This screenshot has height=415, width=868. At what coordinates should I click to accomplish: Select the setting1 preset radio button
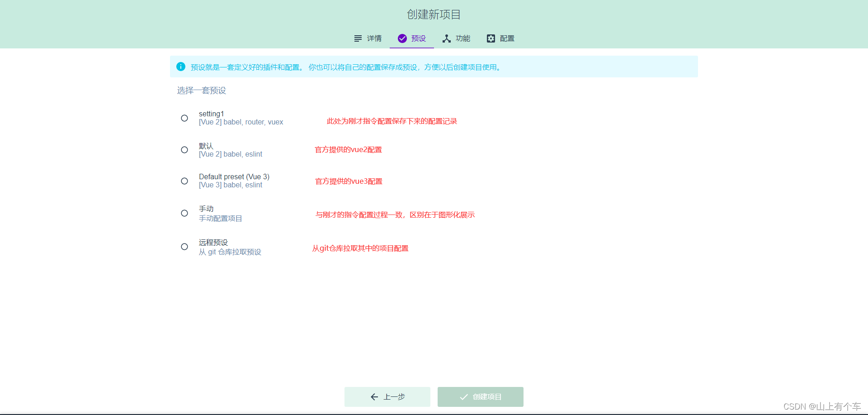click(184, 118)
